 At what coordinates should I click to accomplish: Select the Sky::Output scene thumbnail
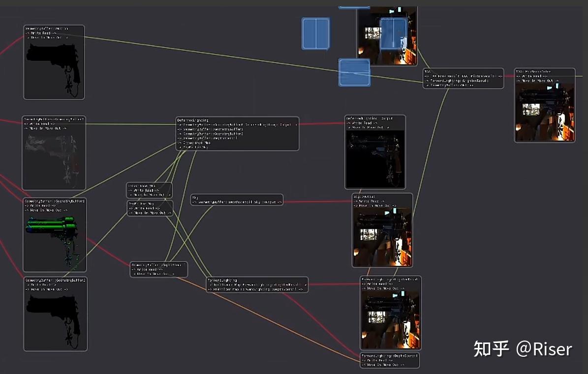pyautogui.click(x=382, y=237)
